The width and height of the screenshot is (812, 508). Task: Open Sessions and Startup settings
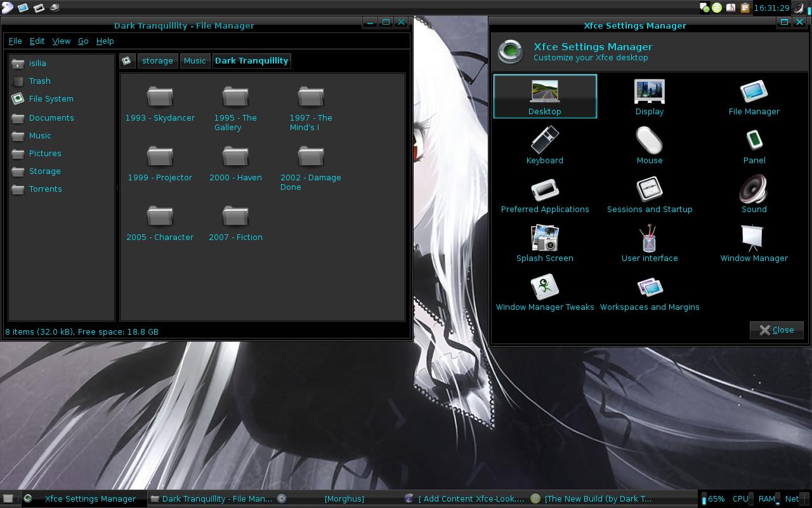[650, 194]
